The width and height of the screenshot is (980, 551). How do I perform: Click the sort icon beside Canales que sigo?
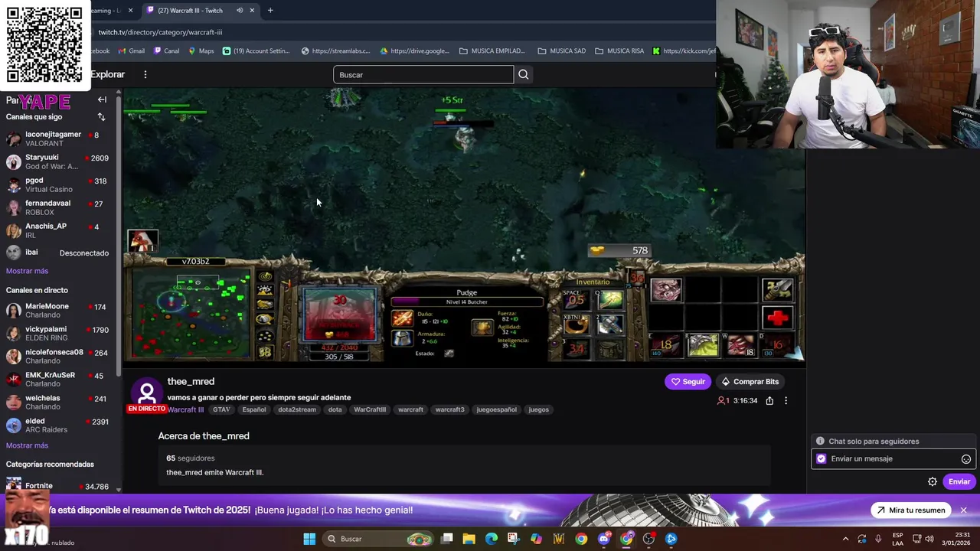[x=101, y=117]
